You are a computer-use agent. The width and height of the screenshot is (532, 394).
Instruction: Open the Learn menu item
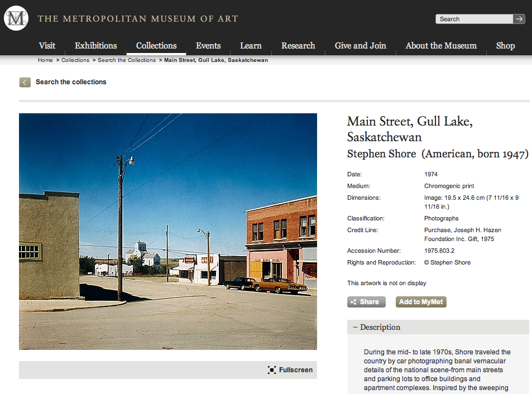(x=251, y=46)
